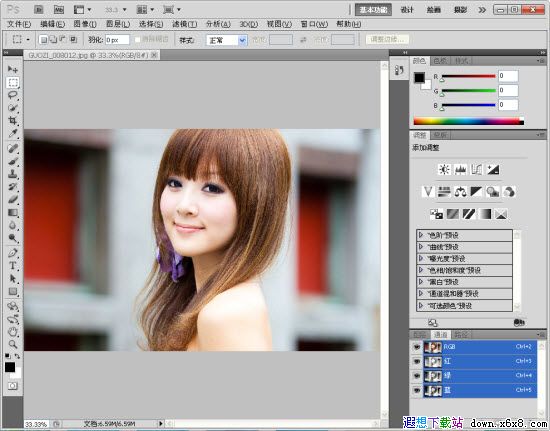
Task: Open the 滤镜(T) menu
Action: click(185, 24)
